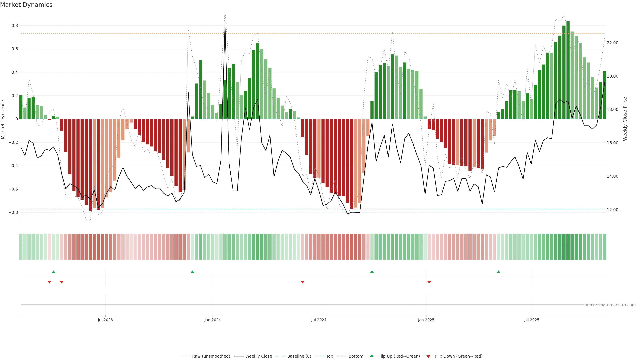This screenshot has width=644, height=362.
Task: Click the Jan 2024 x-axis label
Action: tap(212, 320)
